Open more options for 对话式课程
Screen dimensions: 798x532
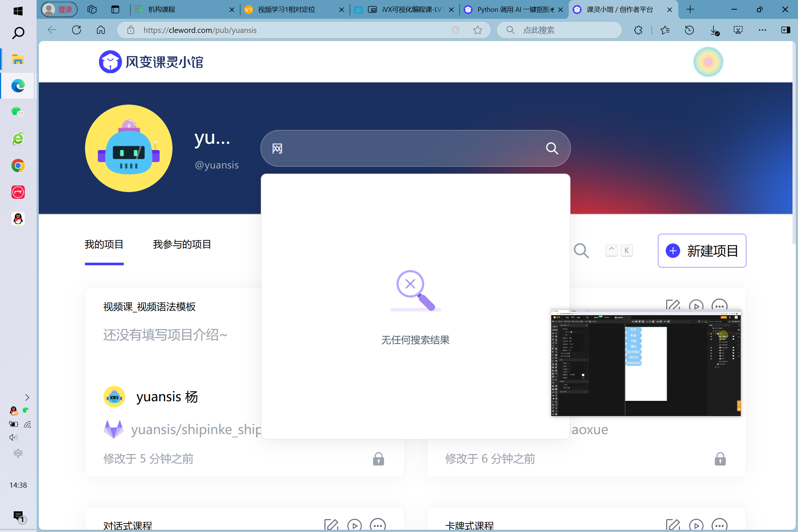click(378, 525)
